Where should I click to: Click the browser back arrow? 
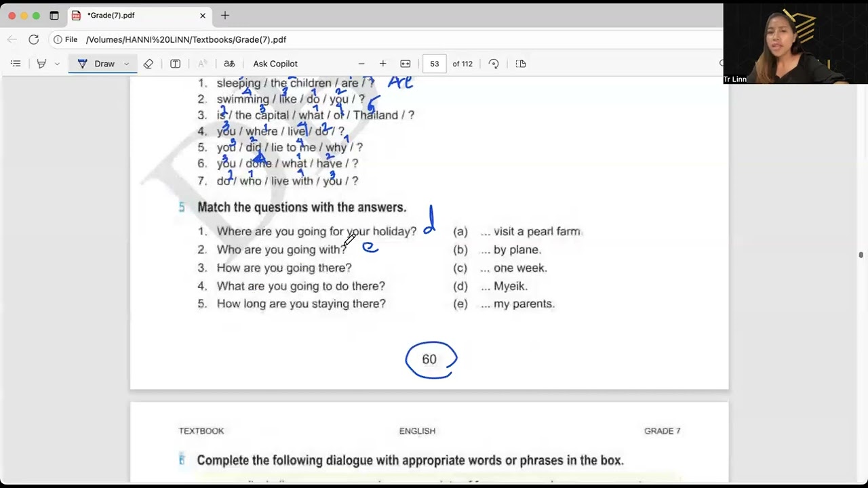tap(11, 39)
